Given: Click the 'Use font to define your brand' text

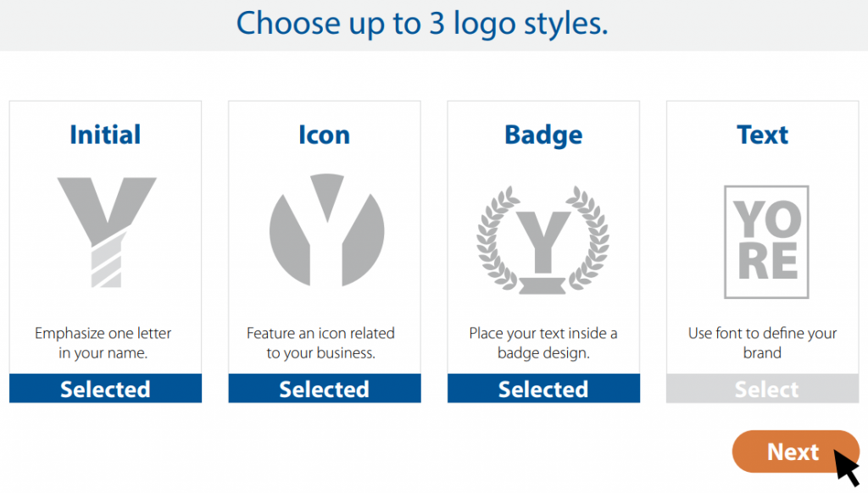Looking at the screenshot, I should [x=762, y=343].
